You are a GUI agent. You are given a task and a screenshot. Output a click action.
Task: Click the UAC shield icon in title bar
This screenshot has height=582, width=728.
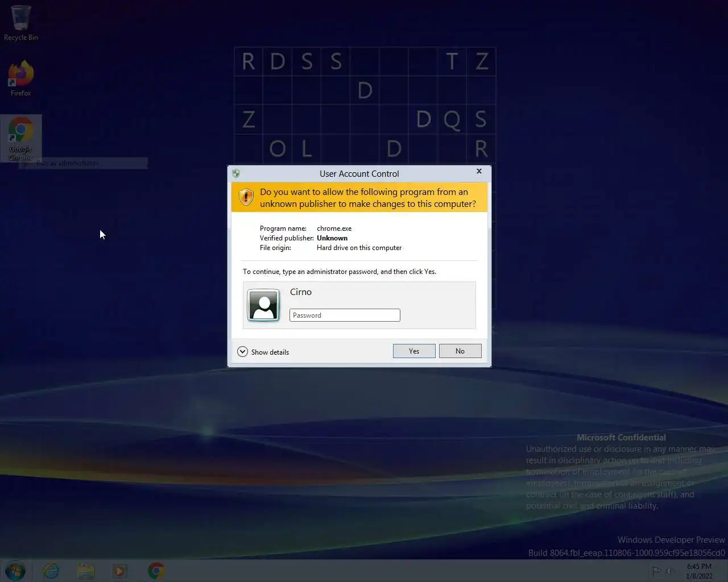(x=236, y=173)
